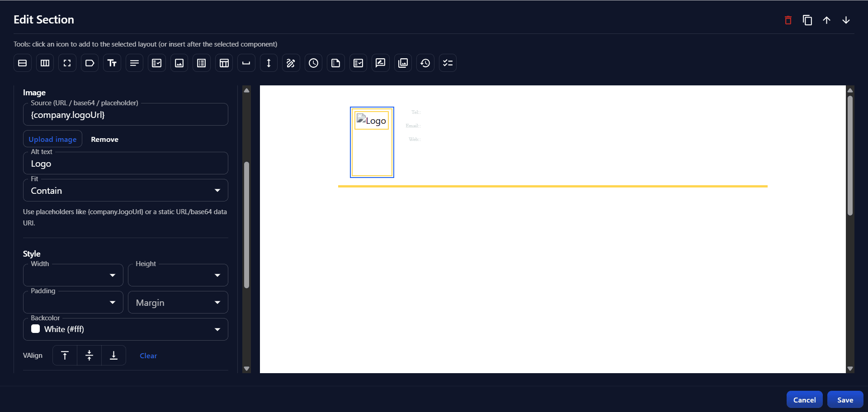Duplicate the section using the copy icon

point(807,20)
